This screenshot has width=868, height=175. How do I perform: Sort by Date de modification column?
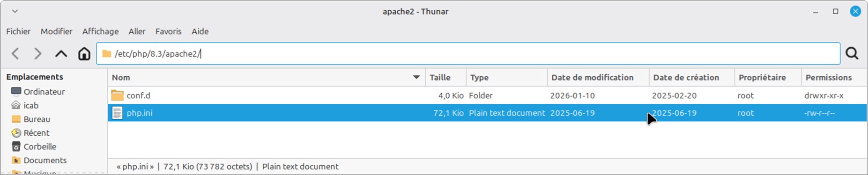point(598,77)
